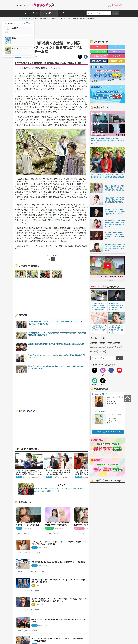Open the 映画 genre button
Screen dimensions: 138x644
pos(99,47)
